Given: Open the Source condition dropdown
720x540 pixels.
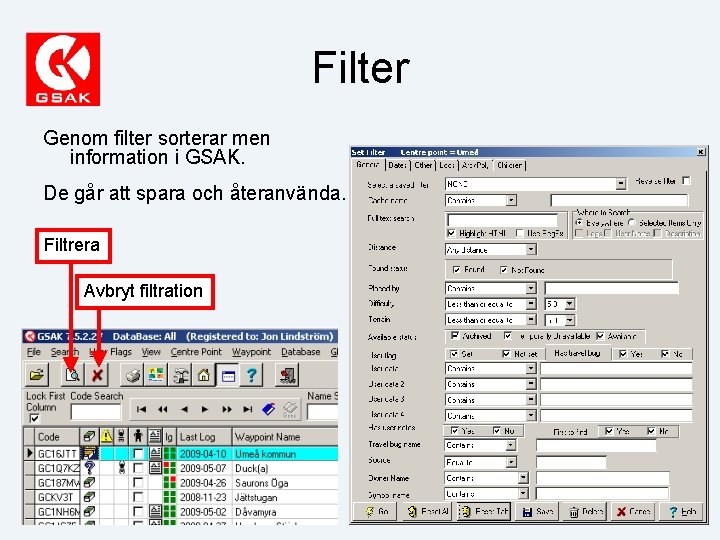Looking at the screenshot, I should point(511,462).
